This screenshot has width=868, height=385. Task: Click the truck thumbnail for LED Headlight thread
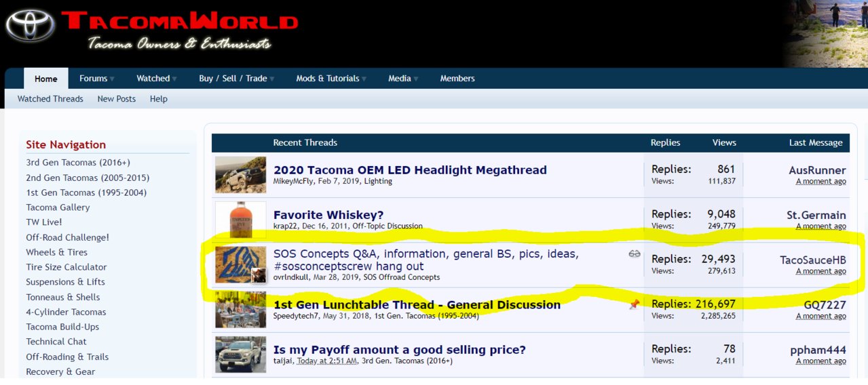click(x=241, y=175)
